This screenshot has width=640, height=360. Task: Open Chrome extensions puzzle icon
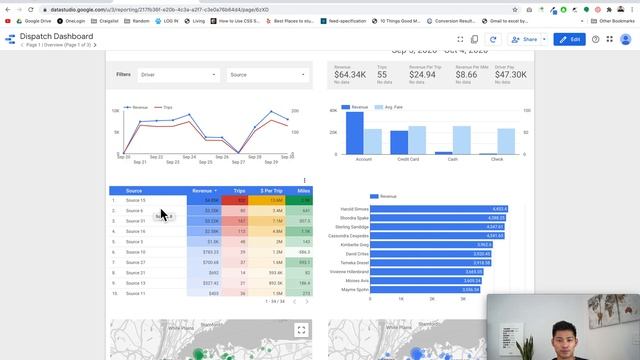pos(609,9)
